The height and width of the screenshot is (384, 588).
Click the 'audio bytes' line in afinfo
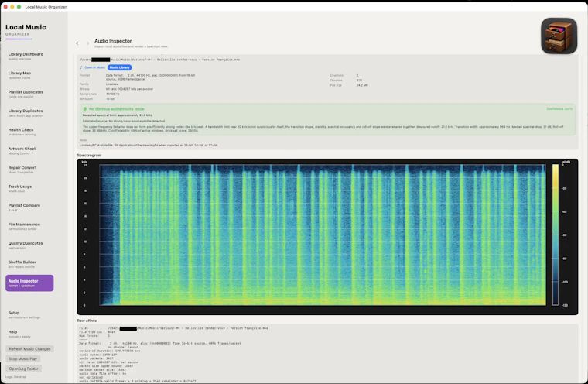pyautogui.click(x=98, y=355)
